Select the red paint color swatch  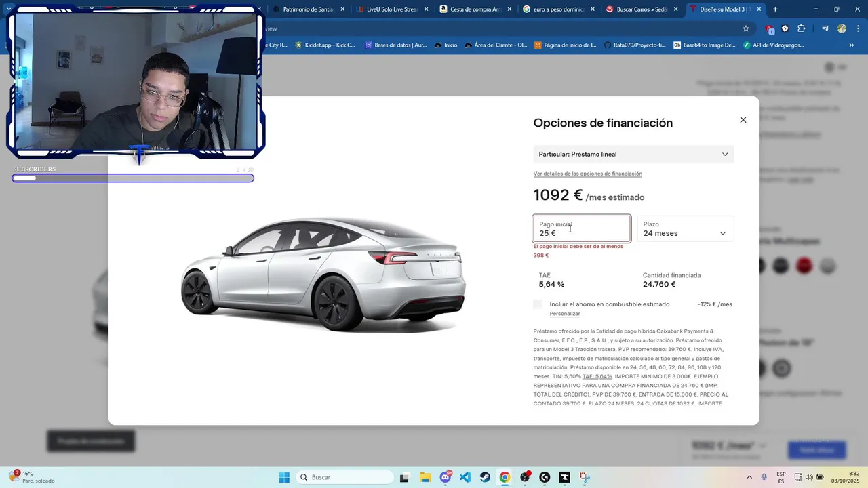point(804,266)
